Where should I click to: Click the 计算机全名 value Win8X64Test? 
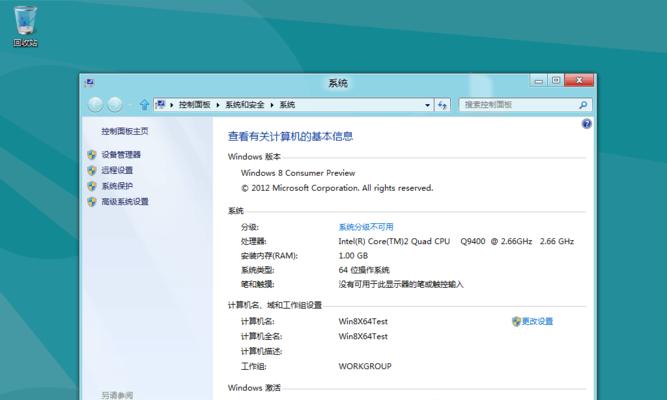pyautogui.click(x=363, y=336)
